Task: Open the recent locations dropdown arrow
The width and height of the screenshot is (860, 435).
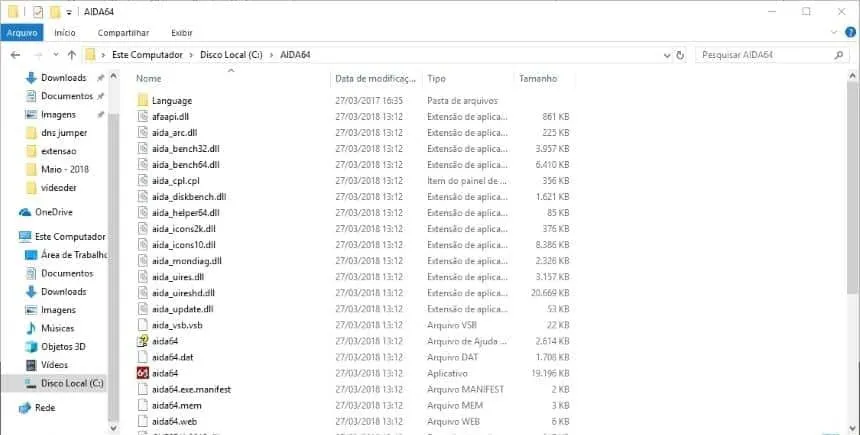Action: pos(55,55)
